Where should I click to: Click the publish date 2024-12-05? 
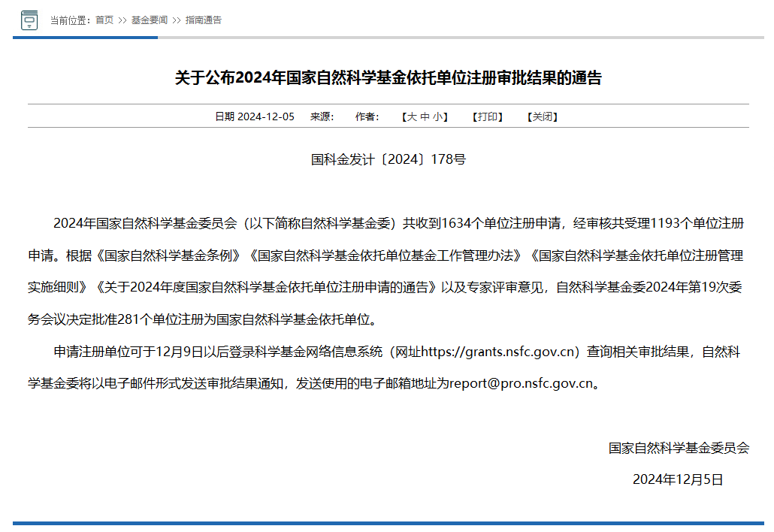pyautogui.click(x=265, y=116)
